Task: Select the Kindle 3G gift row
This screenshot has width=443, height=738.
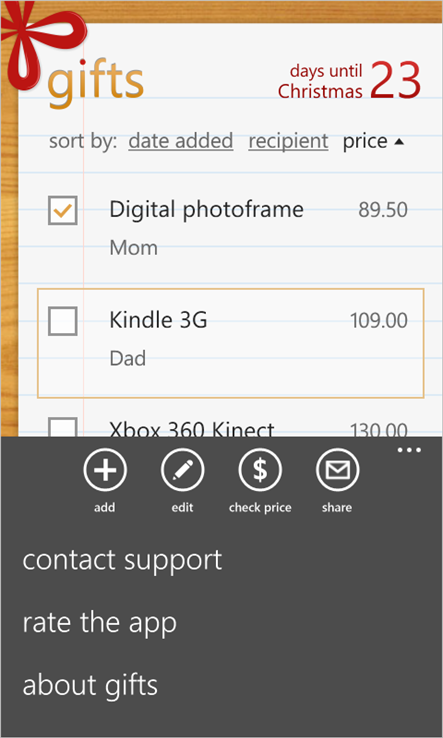Action: tap(231, 343)
